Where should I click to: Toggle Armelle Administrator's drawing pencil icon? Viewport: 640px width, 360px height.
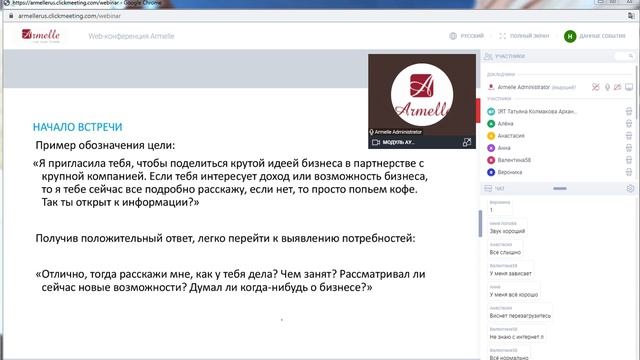[618, 87]
